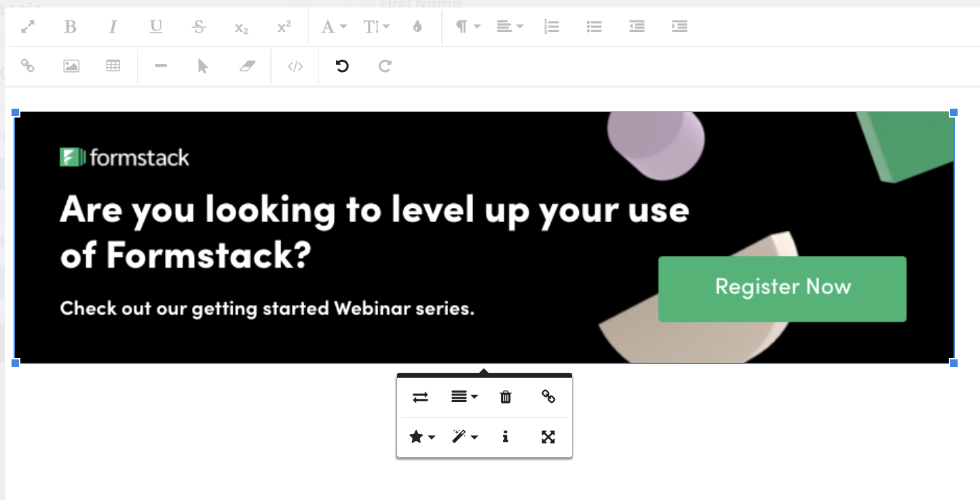
Task: Undo the last edit
Action: click(x=341, y=65)
